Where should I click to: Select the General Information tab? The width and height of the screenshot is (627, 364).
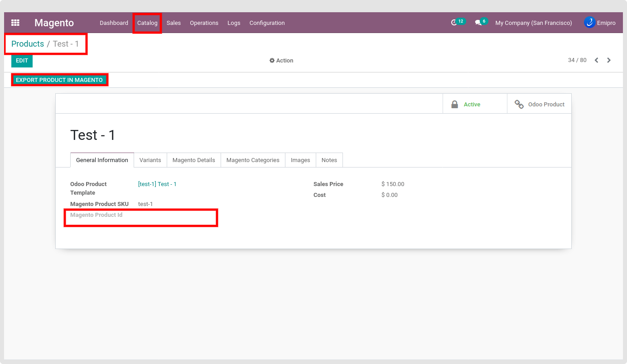102,160
